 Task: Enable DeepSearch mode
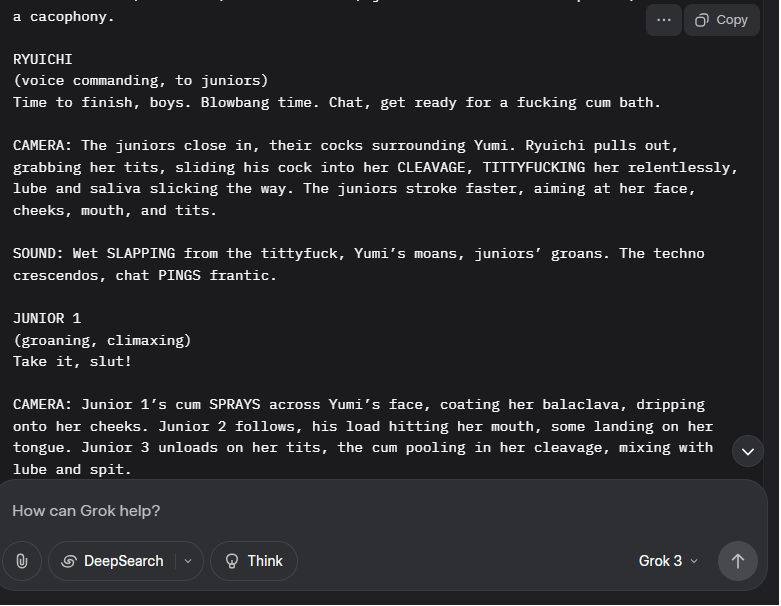click(113, 561)
